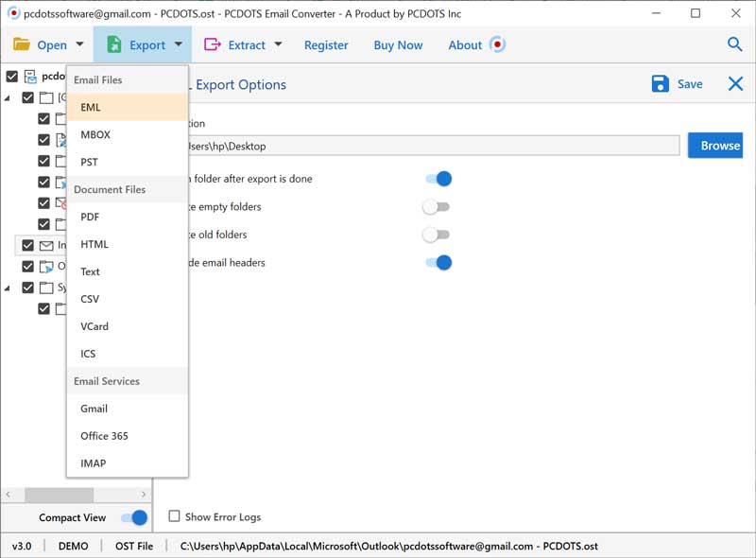The image size is (756, 558).
Task: Expand the Extract dropdown arrow
Action: coord(278,44)
